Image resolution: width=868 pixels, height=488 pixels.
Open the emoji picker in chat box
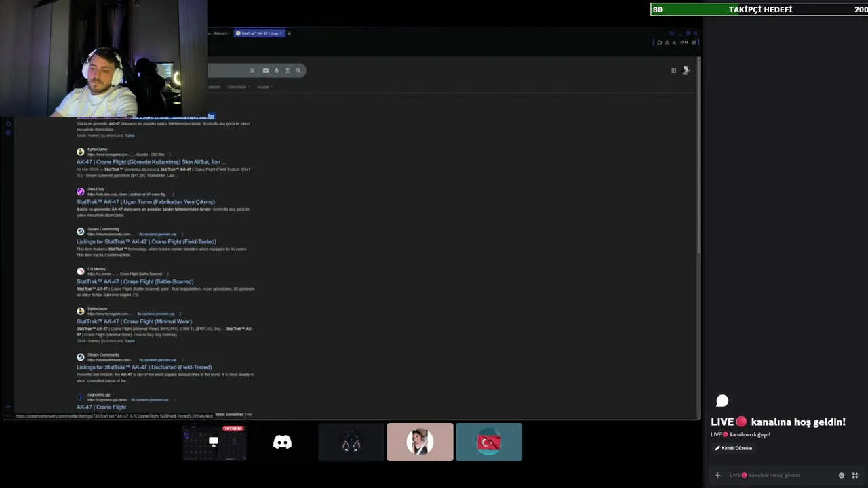click(x=842, y=475)
